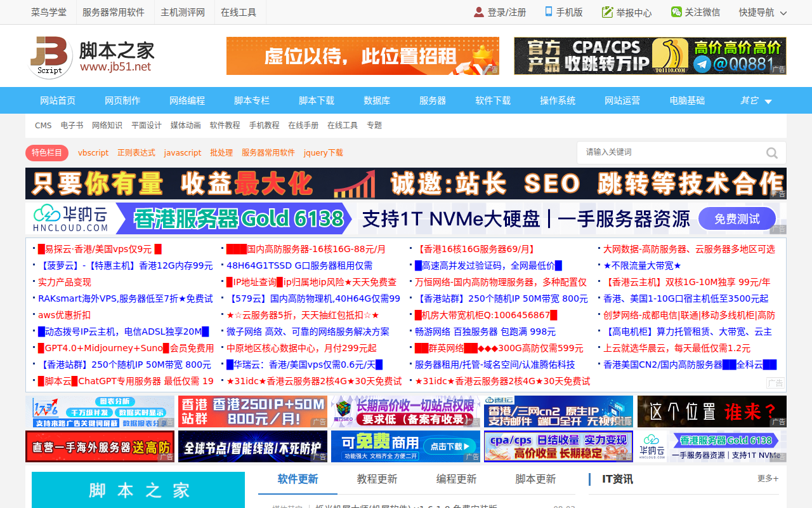Open the 操作系统 nav item
812x508 pixels.
(x=558, y=100)
